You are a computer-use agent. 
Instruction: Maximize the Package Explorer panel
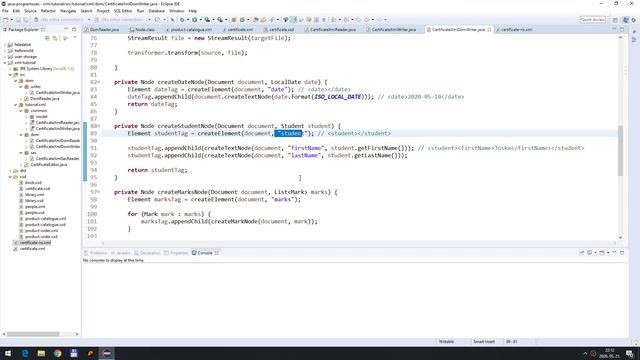tap(74, 29)
